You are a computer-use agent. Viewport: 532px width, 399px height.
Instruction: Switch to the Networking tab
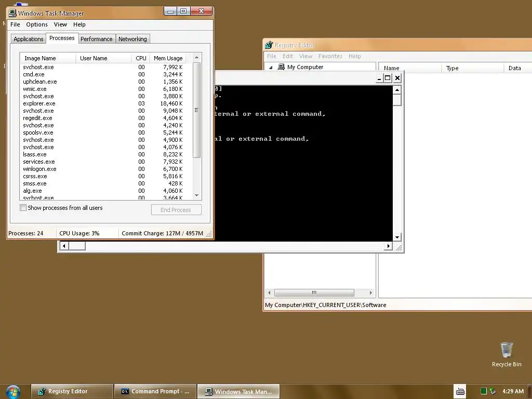[x=132, y=39]
